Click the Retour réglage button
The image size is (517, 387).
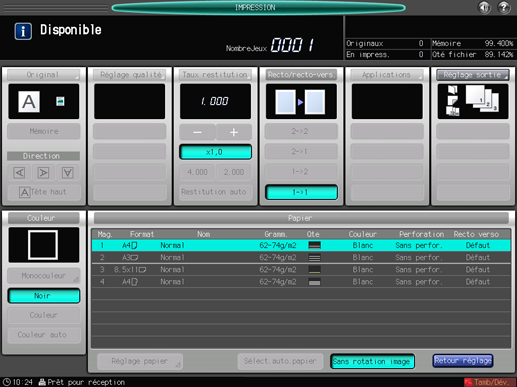463,361
